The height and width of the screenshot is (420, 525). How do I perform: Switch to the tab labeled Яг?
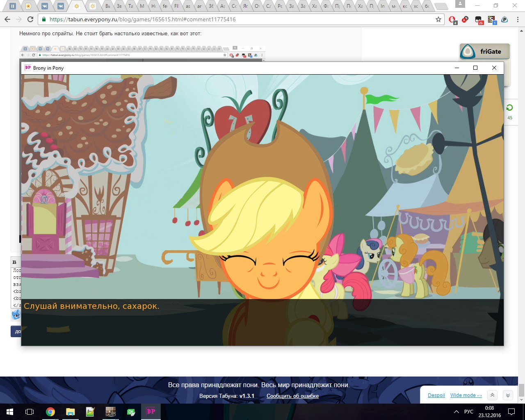(246, 6)
